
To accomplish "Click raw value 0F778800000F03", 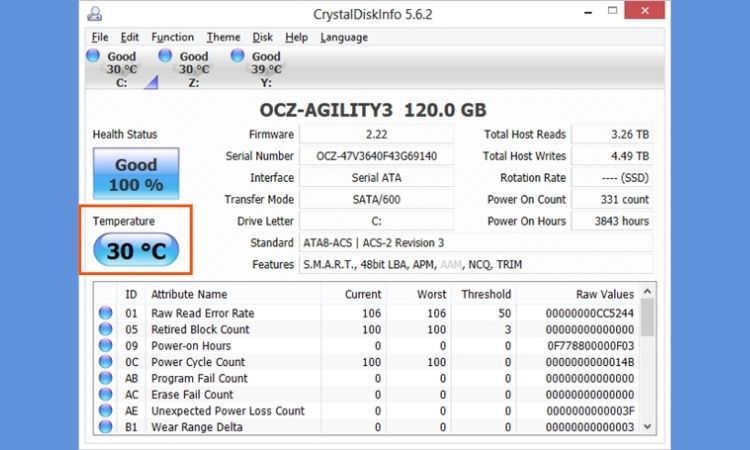I will click(591, 346).
